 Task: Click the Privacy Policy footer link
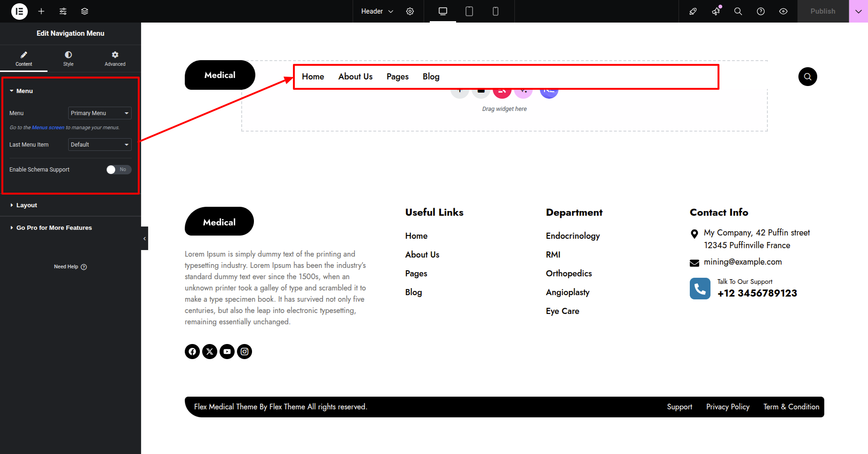728,407
